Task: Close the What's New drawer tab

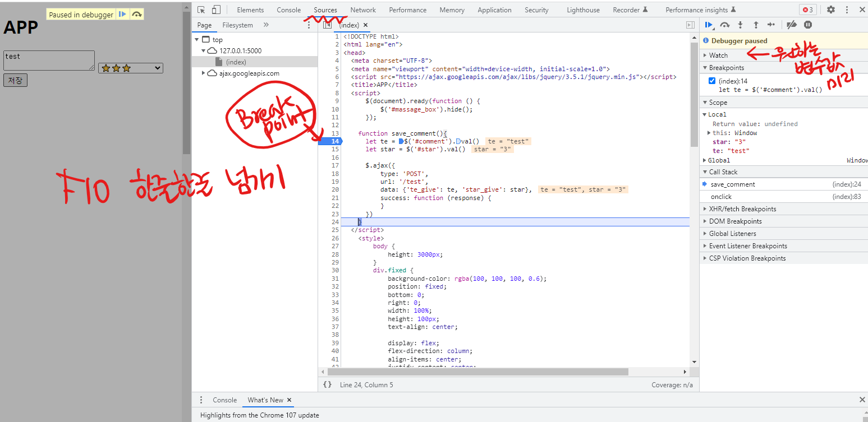Action: (290, 400)
